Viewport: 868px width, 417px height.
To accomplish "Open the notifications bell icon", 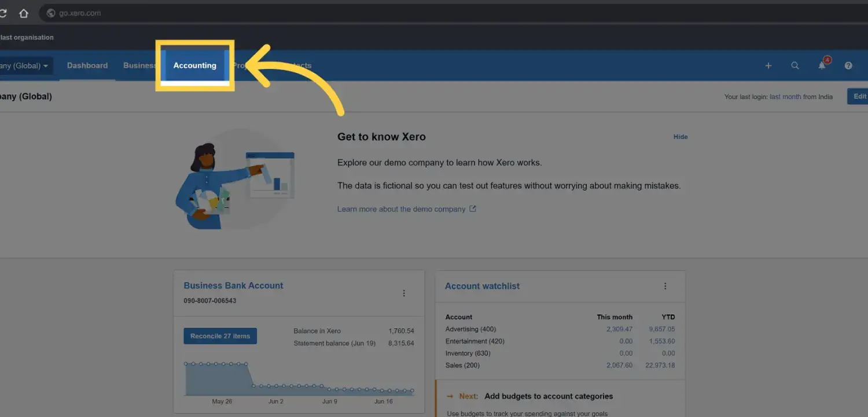I will [822, 65].
